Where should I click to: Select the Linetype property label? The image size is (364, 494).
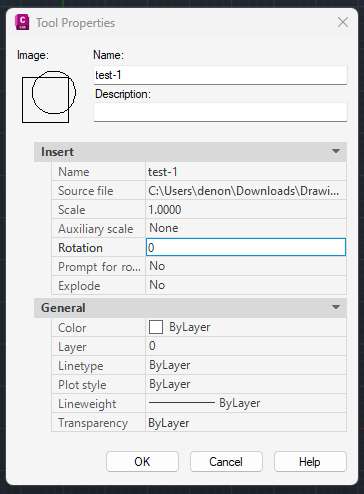pyautogui.click(x=81, y=366)
